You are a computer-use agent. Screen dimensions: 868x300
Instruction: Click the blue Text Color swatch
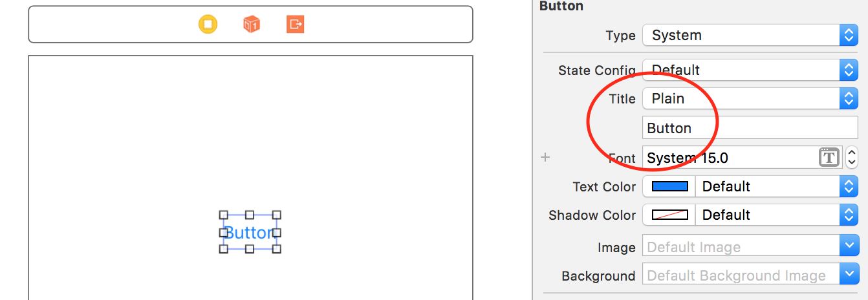(x=669, y=186)
